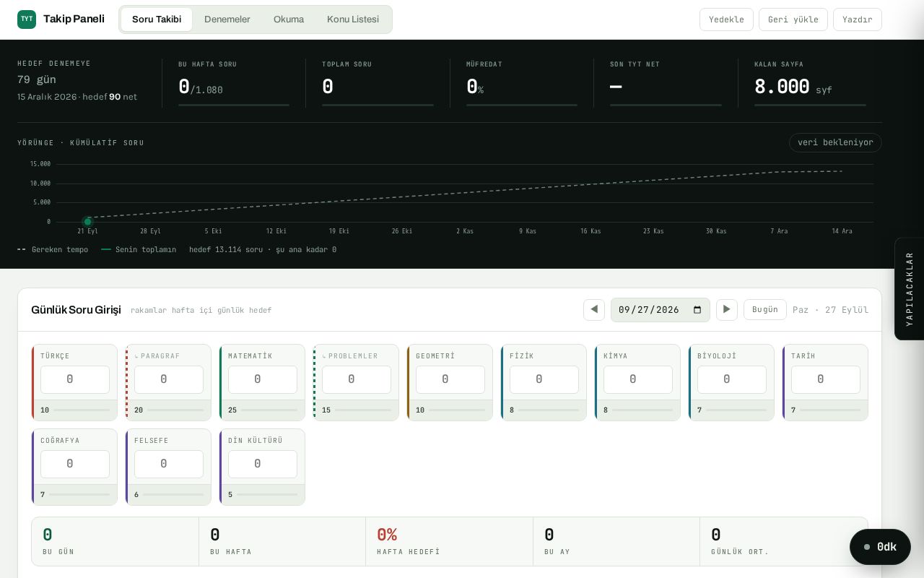Click the 'Paz · 27 Eylül' day label
This screenshot has width=924, height=578.
[x=830, y=310]
